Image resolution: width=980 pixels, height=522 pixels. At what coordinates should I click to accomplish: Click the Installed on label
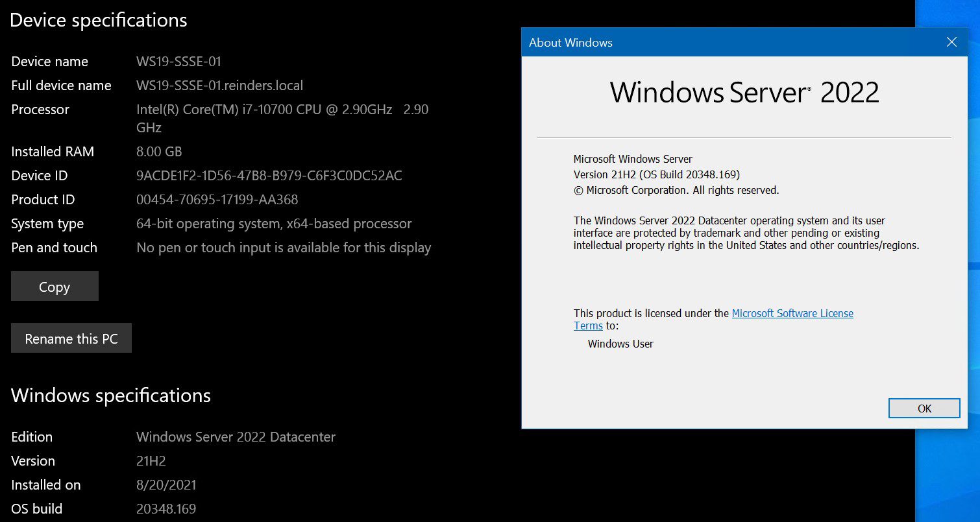pyautogui.click(x=46, y=485)
